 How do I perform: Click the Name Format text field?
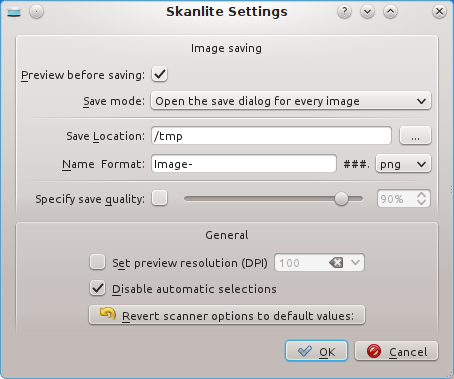click(x=244, y=164)
